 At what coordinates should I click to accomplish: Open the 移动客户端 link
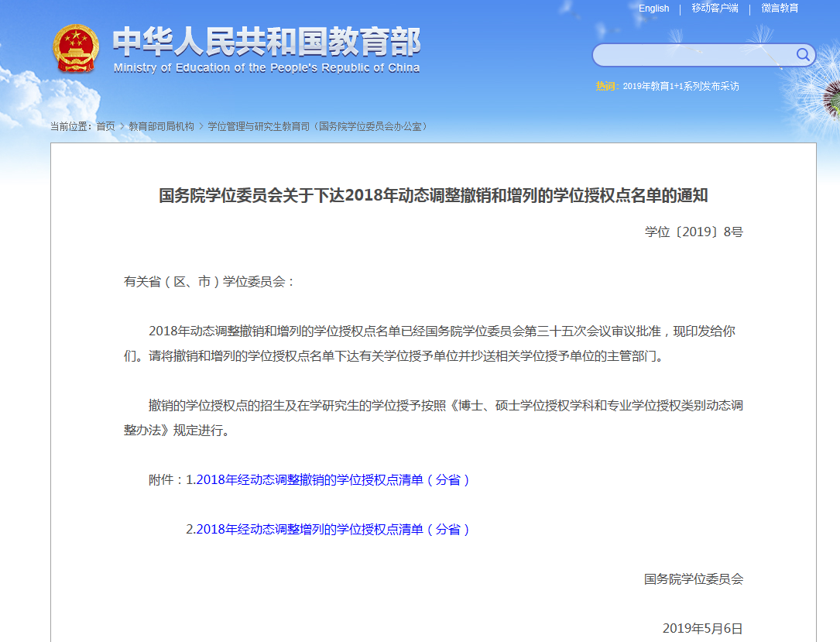[715, 9]
